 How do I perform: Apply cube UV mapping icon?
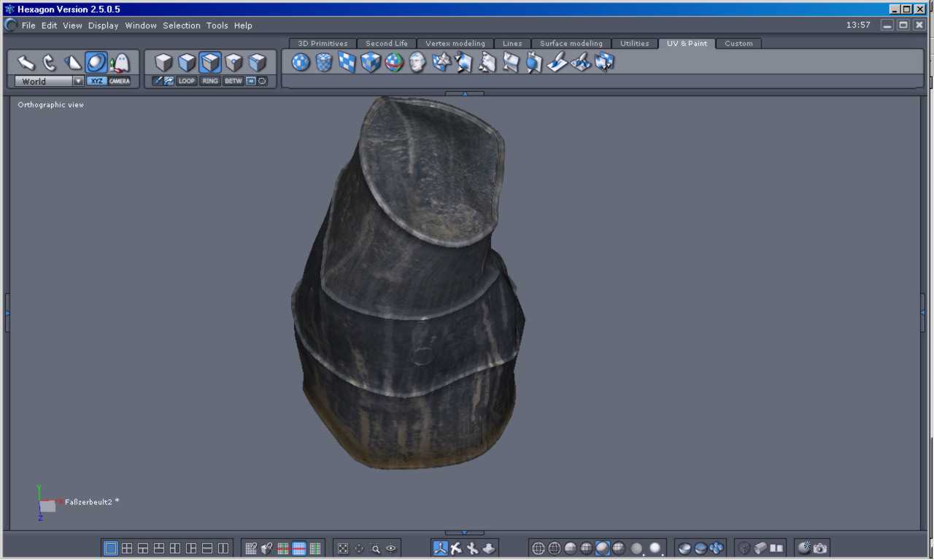click(x=371, y=63)
